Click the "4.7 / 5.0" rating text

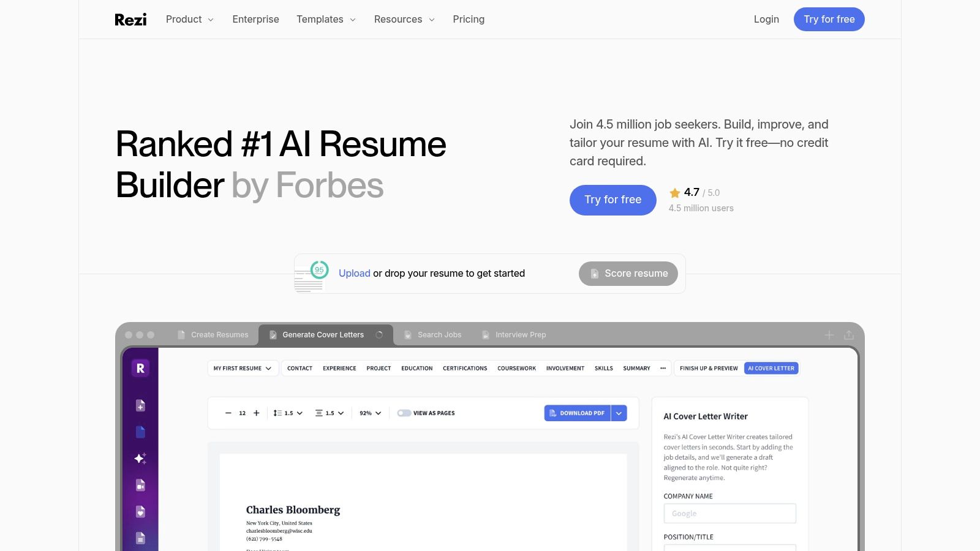click(x=702, y=193)
